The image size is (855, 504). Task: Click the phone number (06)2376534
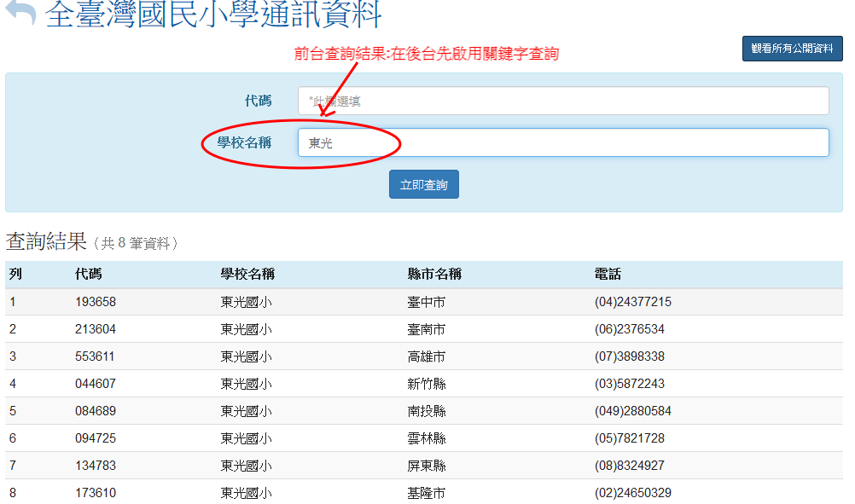pyautogui.click(x=629, y=329)
